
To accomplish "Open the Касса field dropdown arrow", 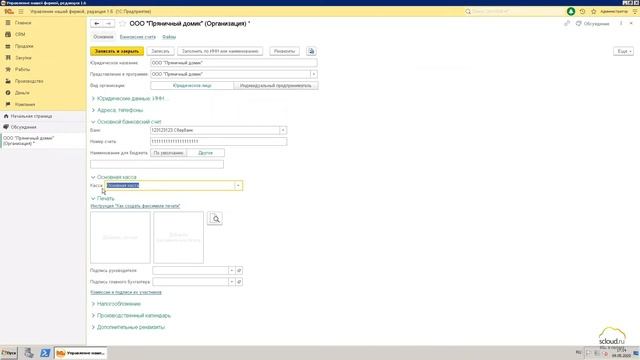I will coord(238,185).
